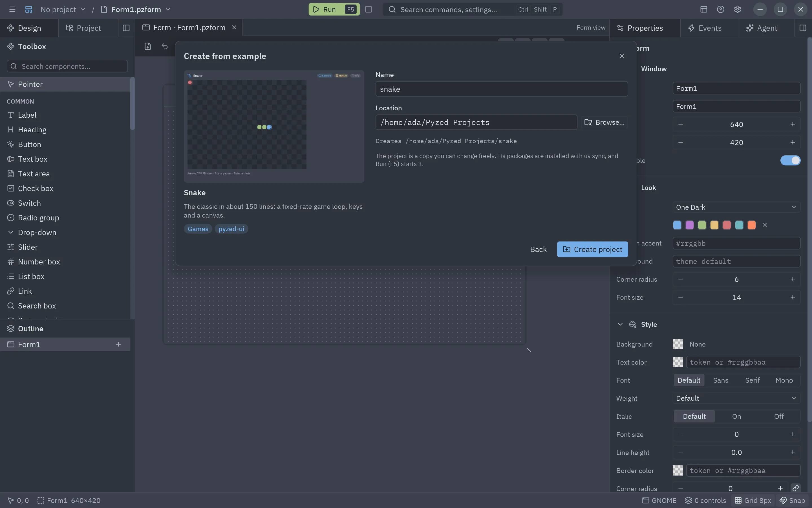This screenshot has width=812, height=508.
Task: Click the new form file icon in toolbar
Action: point(148,46)
